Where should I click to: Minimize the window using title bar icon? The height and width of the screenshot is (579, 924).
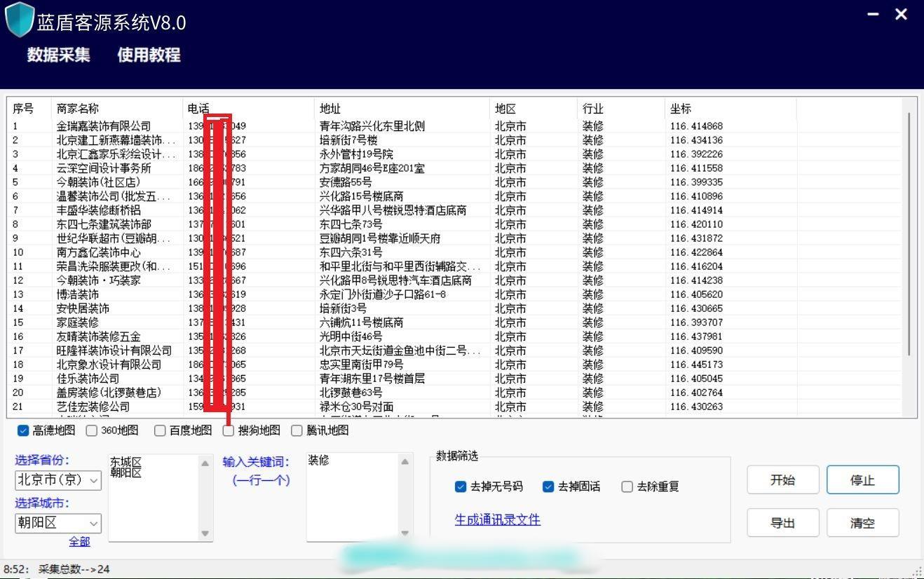(x=873, y=14)
